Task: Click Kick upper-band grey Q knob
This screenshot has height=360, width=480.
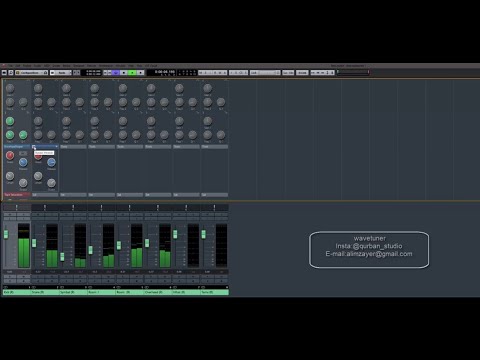Action: tap(23, 102)
